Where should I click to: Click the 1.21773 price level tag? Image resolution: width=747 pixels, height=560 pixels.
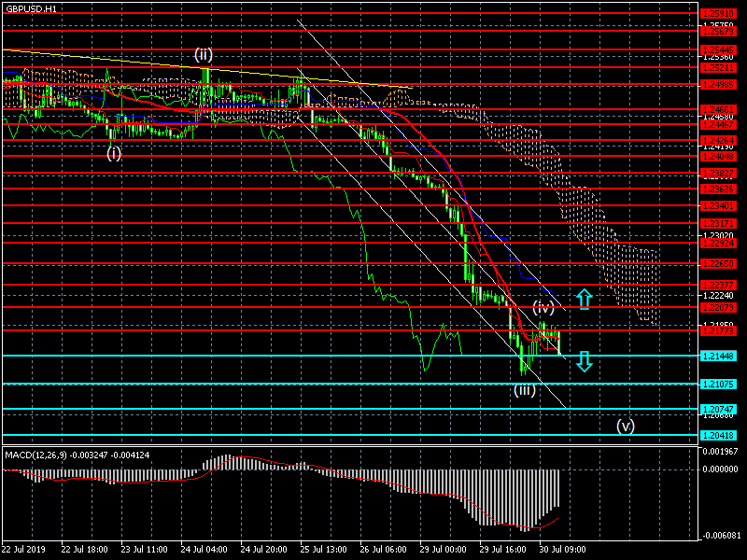pos(718,330)
